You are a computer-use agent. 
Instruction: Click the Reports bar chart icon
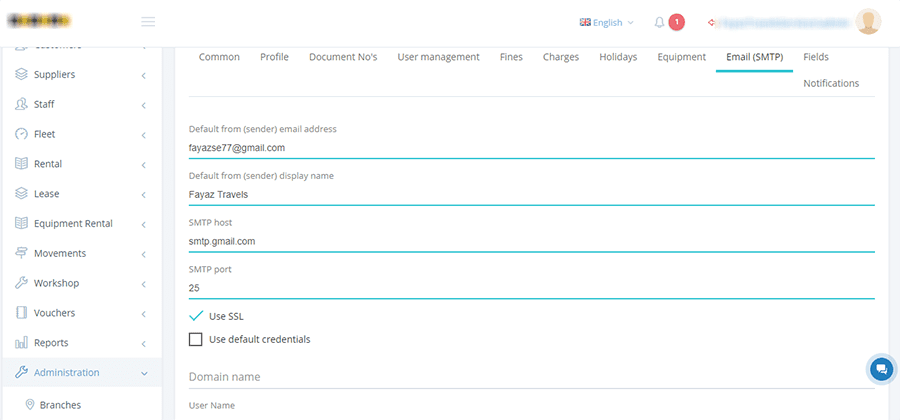tap(21, 343)
